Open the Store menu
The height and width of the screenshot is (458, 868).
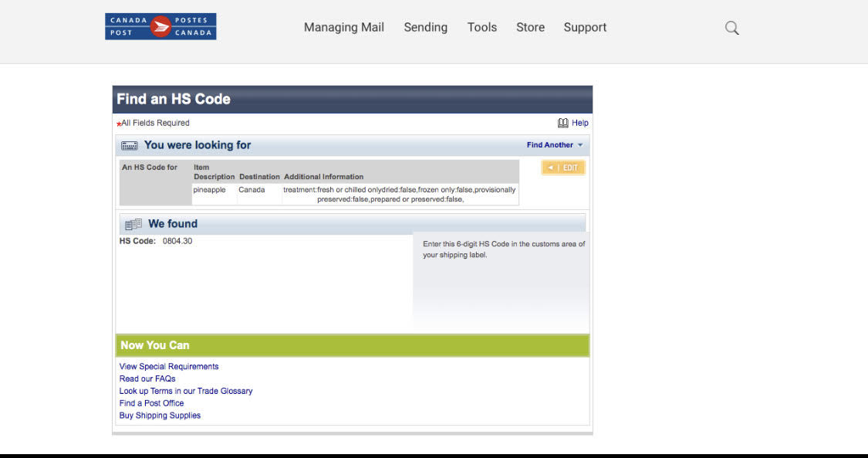coord(530,27)
